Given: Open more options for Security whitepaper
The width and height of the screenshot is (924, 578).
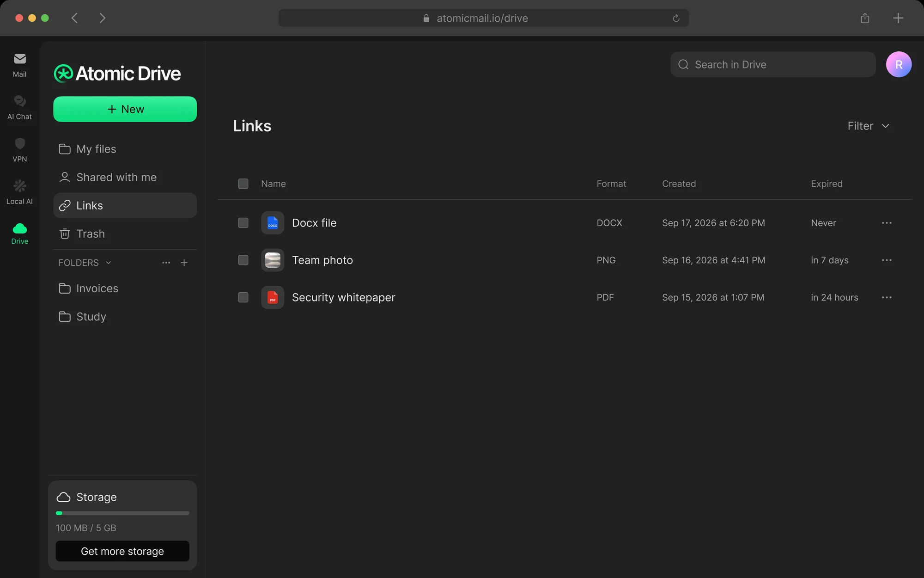Looking at the screenshot, I should (x=887, y=297).
